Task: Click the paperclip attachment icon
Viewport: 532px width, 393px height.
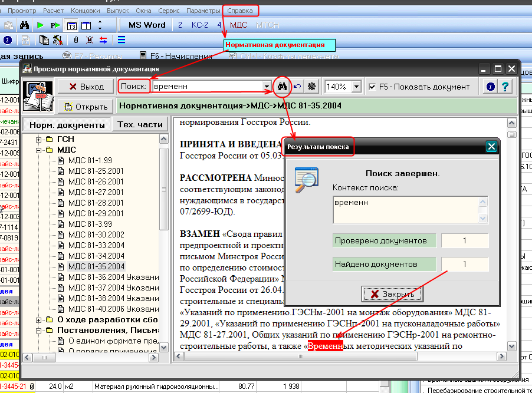Action: (76, 40)
